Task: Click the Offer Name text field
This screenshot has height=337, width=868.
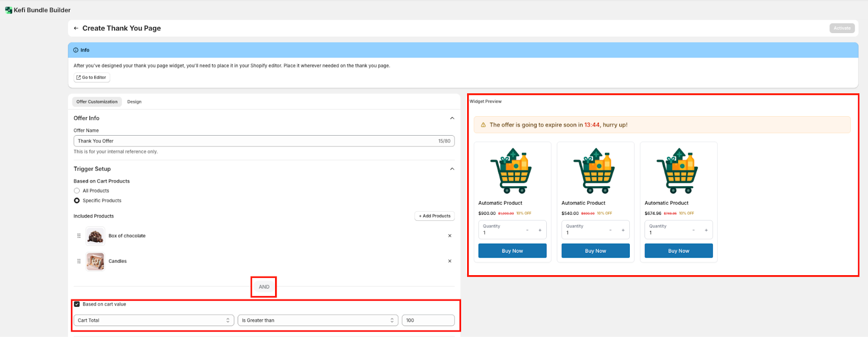Action: (x=255, y=141)
